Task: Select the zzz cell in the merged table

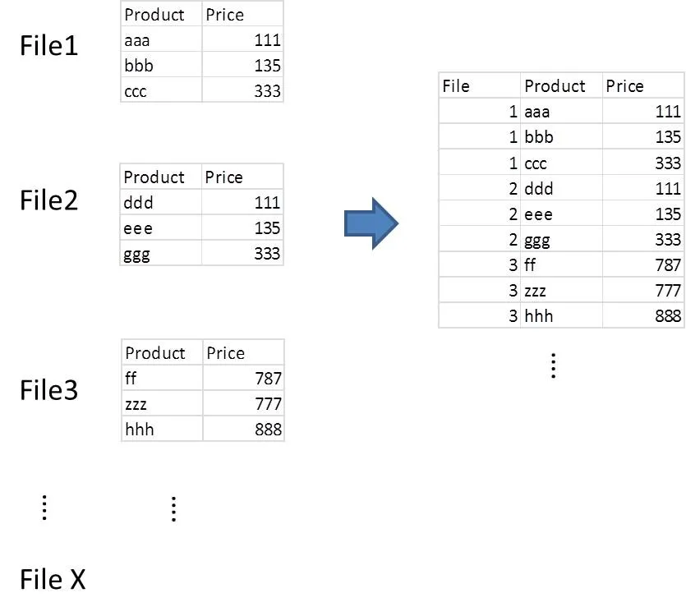Action: 561,290
